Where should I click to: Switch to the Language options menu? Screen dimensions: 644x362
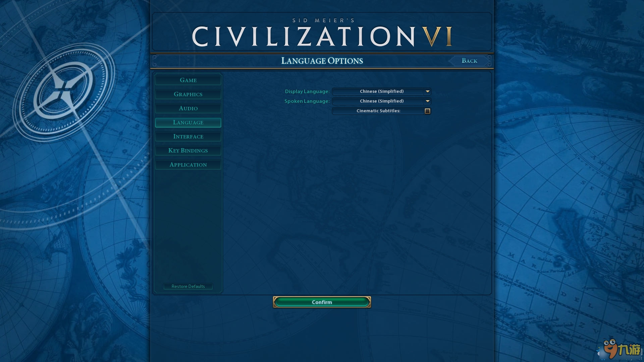[188, 122]
